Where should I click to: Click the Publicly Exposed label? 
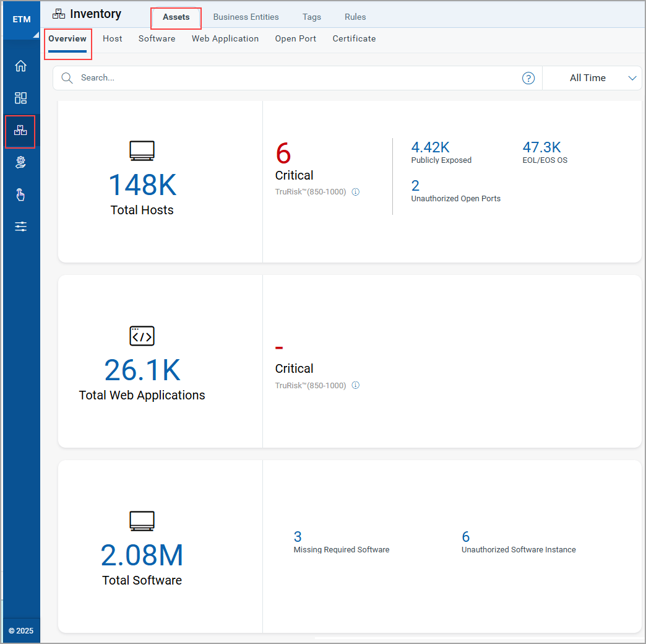click(x=441, y=160)
